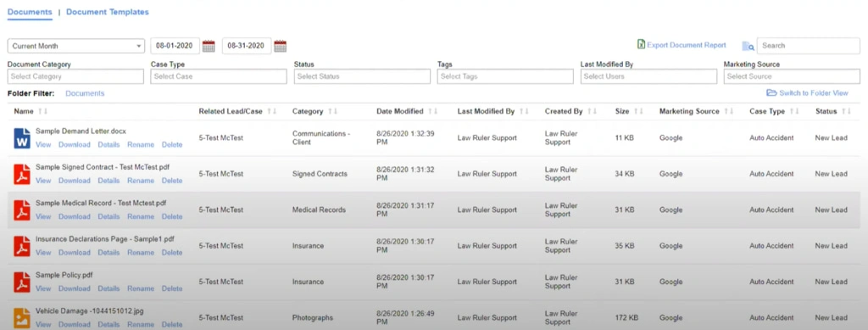
Task: Click PDF icon for Sample Medical Record
Action: point(22,210)
